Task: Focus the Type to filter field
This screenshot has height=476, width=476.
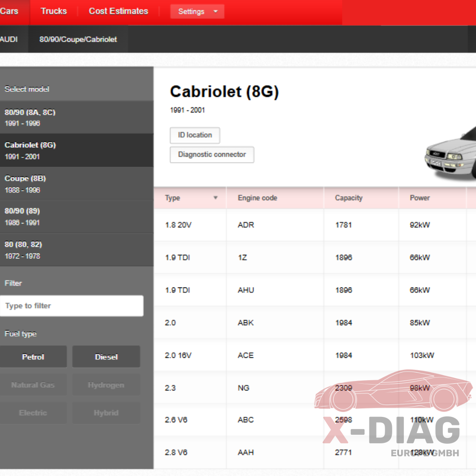Action: tap(72, 306)
